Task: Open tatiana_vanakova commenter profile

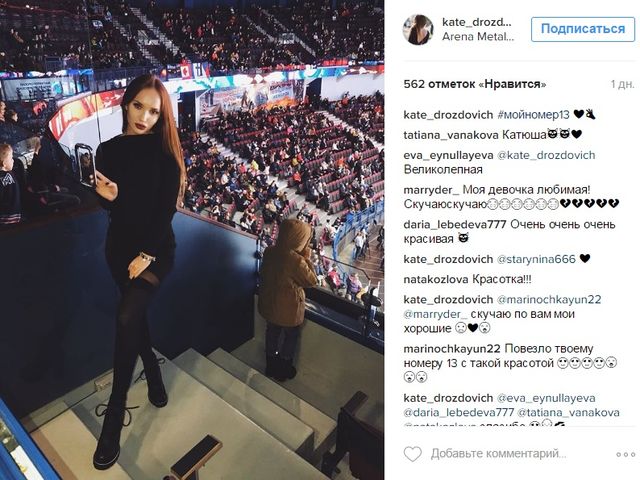Action: point(451,135)
